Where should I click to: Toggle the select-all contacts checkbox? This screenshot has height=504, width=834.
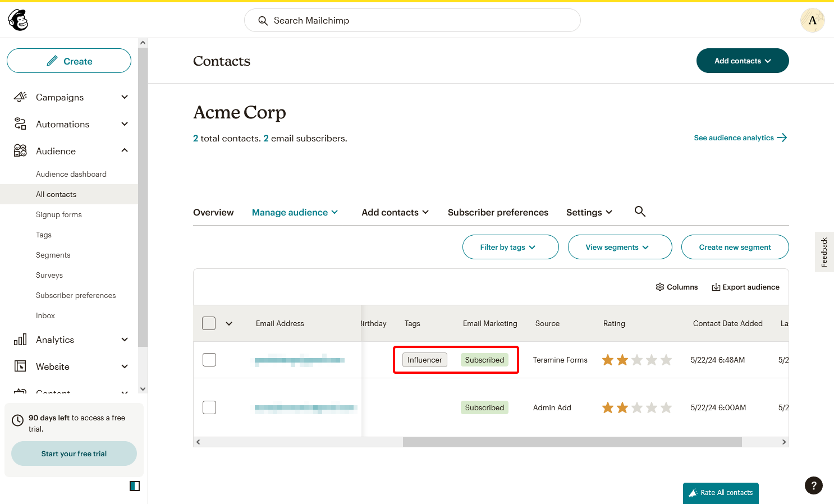(209, 323)
